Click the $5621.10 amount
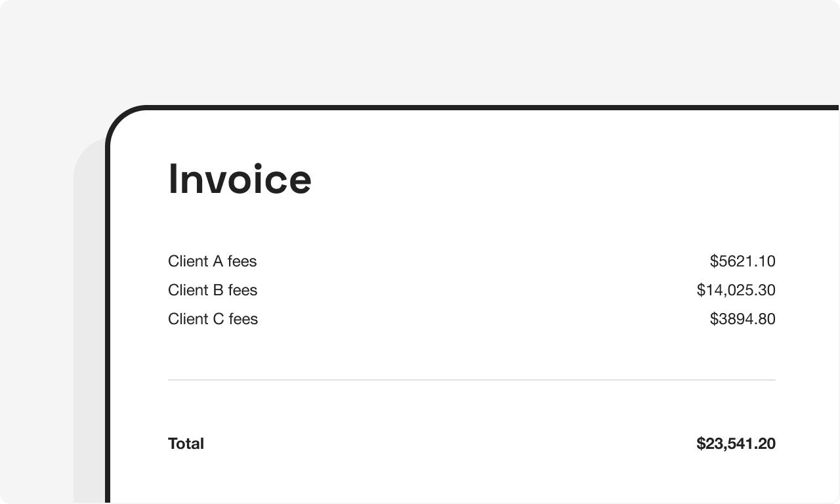The width and height of the screenshot is (840, 504). pyautogui.click(x=742, y=261)
